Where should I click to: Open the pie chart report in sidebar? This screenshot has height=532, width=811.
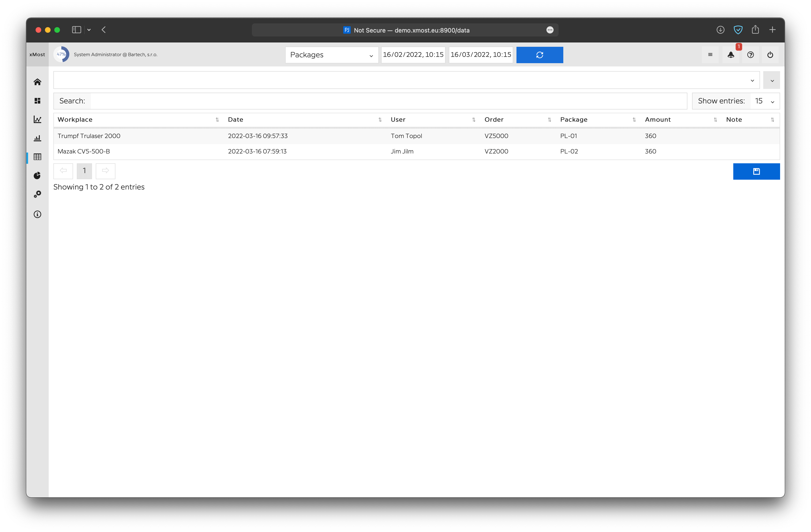pos(37,175)
